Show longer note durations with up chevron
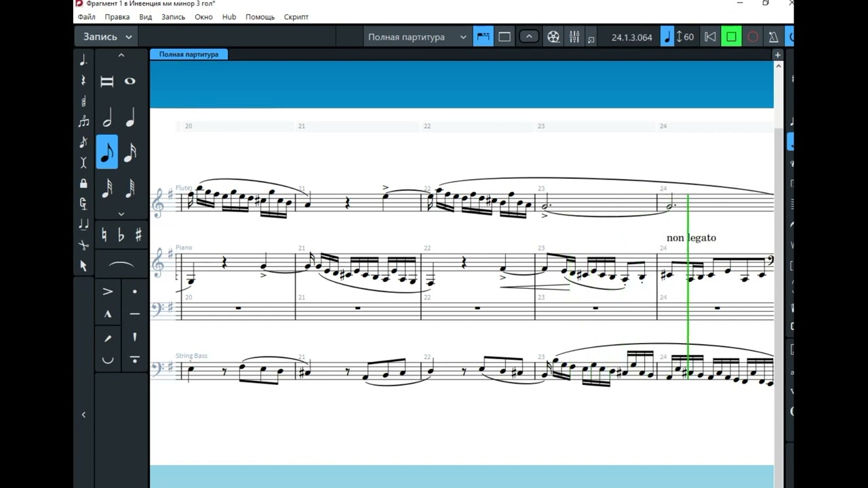This screenshot has height=488, width=868. pyautogui.click(x=121, y=56)
